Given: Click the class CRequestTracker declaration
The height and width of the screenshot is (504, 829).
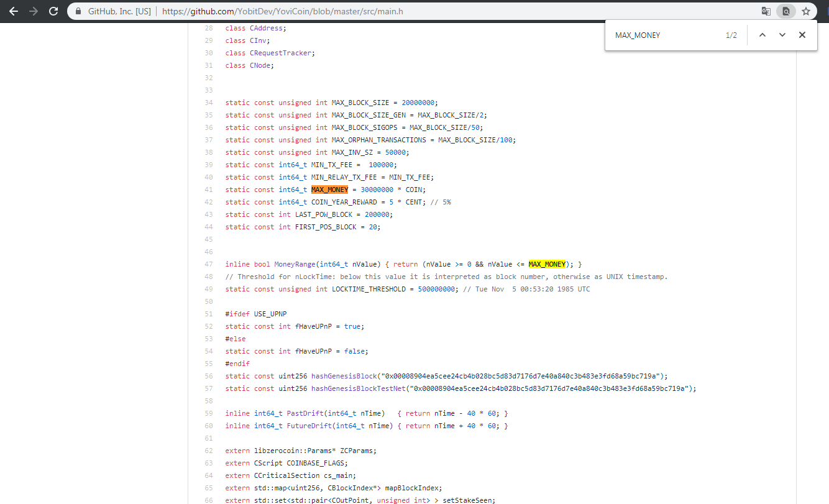Looking at the screenshot, I should [270, 53].
